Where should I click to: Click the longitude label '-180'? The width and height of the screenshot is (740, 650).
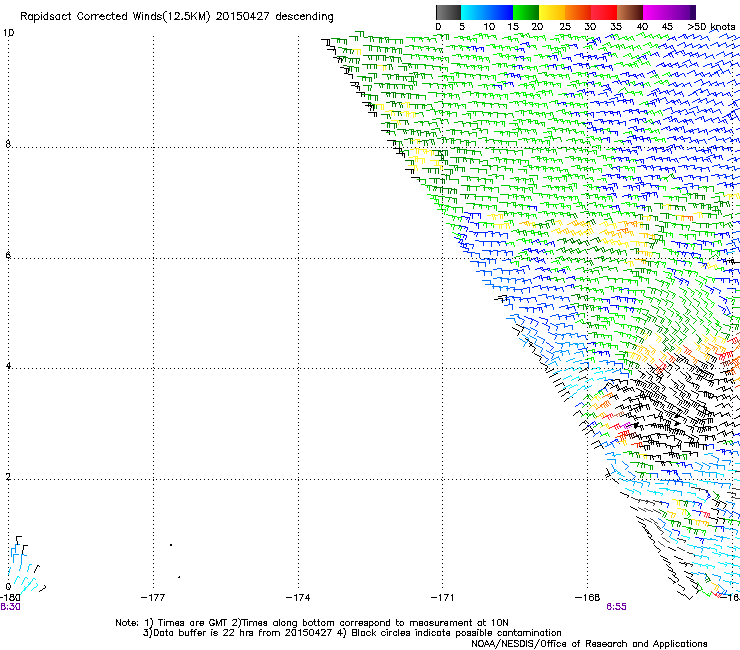pyautogui.click(x=10, y=597)
